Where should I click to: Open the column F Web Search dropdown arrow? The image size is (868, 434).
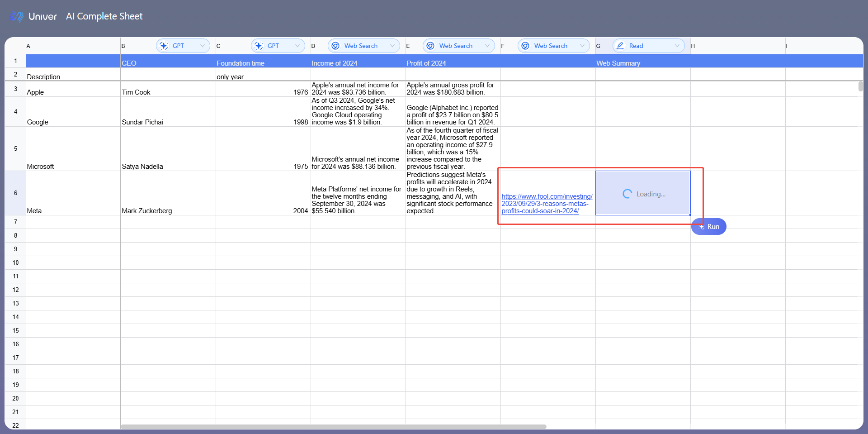coord(582,46)
